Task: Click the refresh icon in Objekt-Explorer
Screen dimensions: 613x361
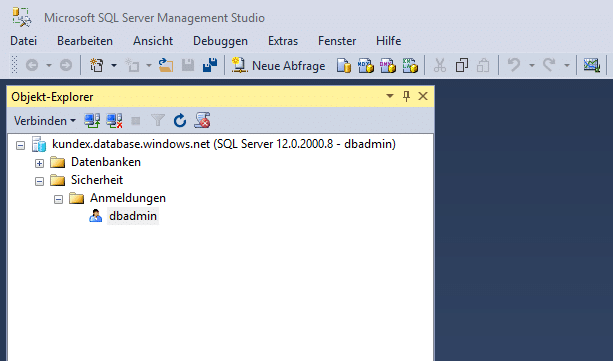Action: coord(180,121)
